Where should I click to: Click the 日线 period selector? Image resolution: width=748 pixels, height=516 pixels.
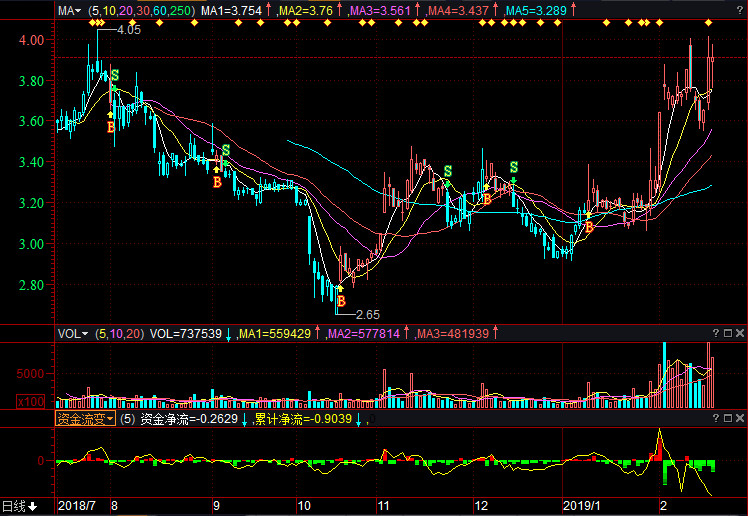point(18,505)
